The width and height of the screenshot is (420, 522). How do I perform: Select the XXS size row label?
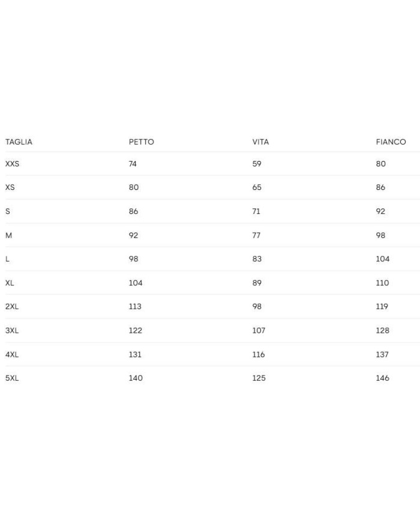(12, 163)
